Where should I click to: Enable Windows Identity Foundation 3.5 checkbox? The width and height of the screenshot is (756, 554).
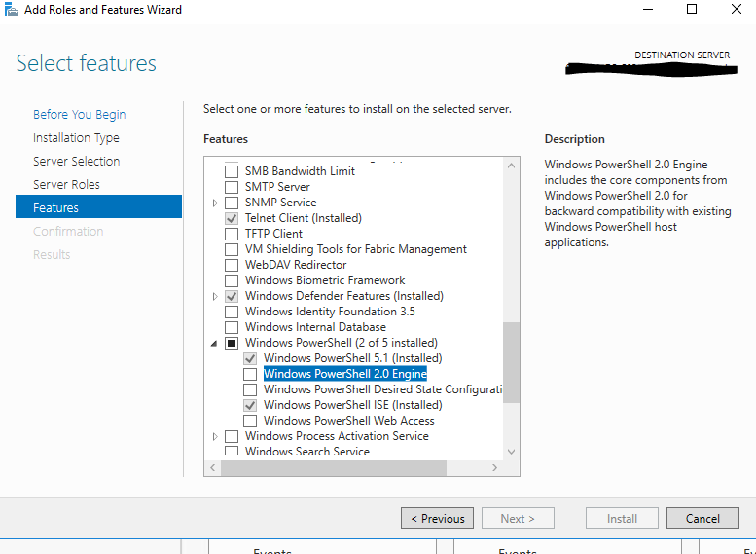click(x=232, y=312)
